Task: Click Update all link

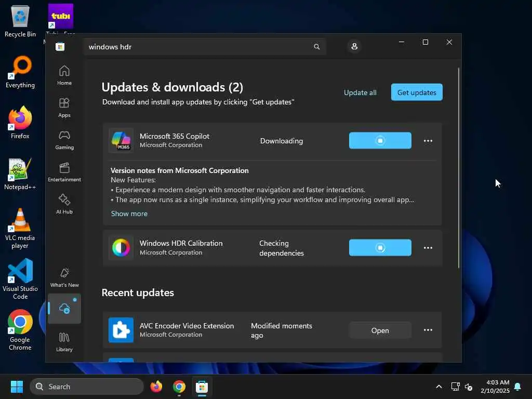Action: pyautogui.click(x=360, y=92)
